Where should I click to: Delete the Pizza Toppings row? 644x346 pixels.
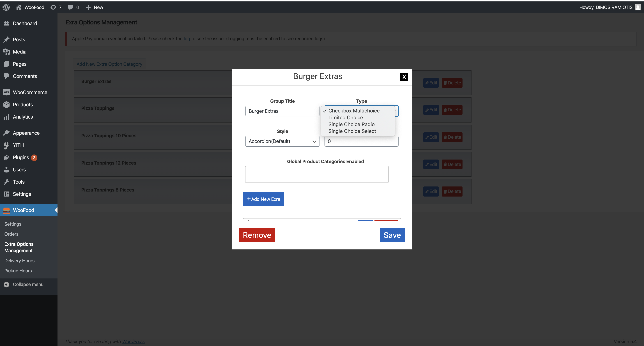pyautogui.click(x=452, y=110)
